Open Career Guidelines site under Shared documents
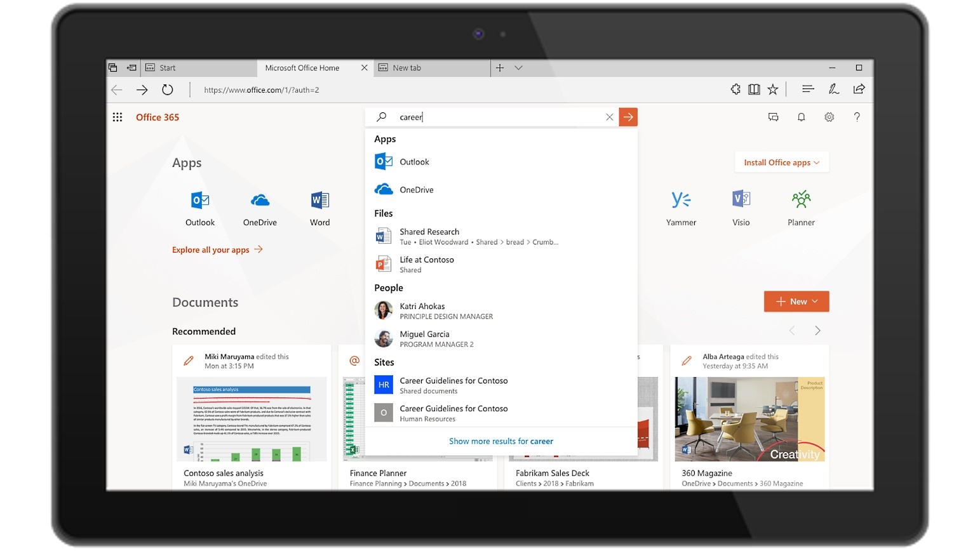 [x=501, y=385]
